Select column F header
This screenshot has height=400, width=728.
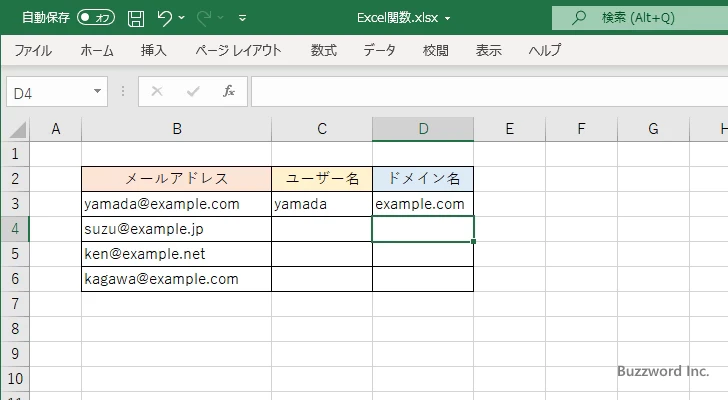point(581,129)
